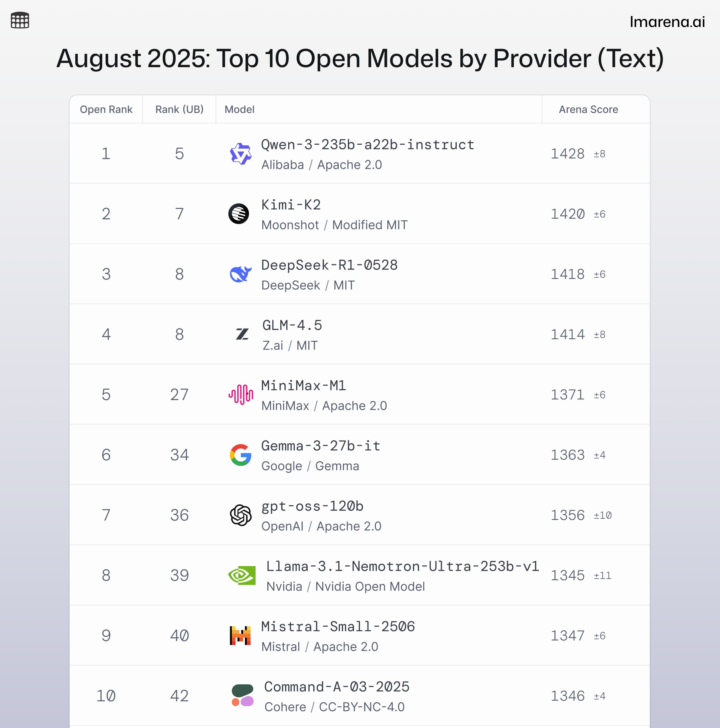Image resolution: width=720 pixels, height=728 pixels.
Task: Click the lmarena colosseum logo icon
Action: pyautogui.click(x=20, y=20)
